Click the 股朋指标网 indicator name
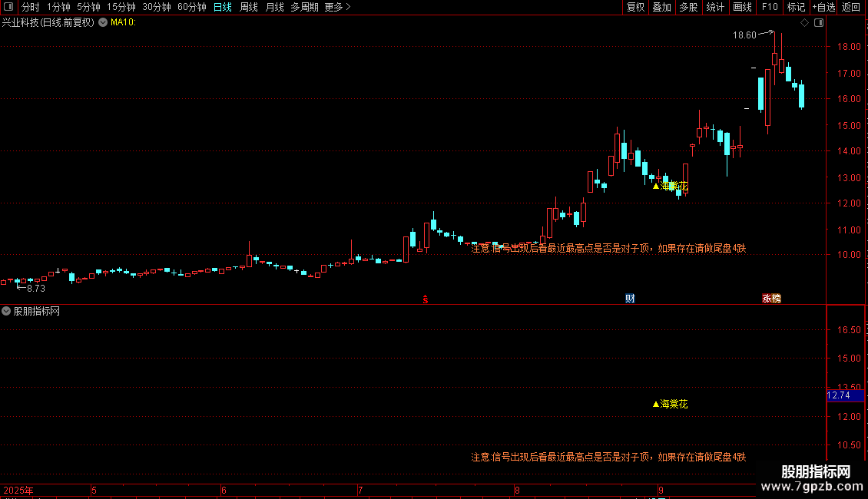The height and width of the screenshot is (499, 868). [x=37, y=312]
